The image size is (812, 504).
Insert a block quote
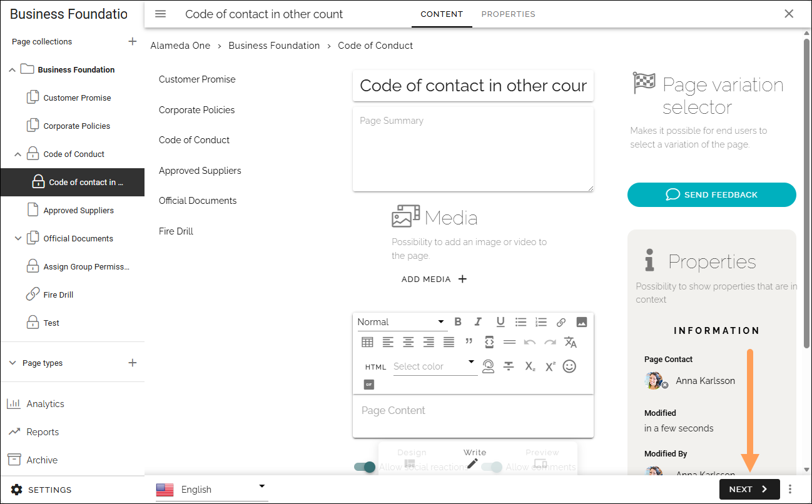point(469,342)
